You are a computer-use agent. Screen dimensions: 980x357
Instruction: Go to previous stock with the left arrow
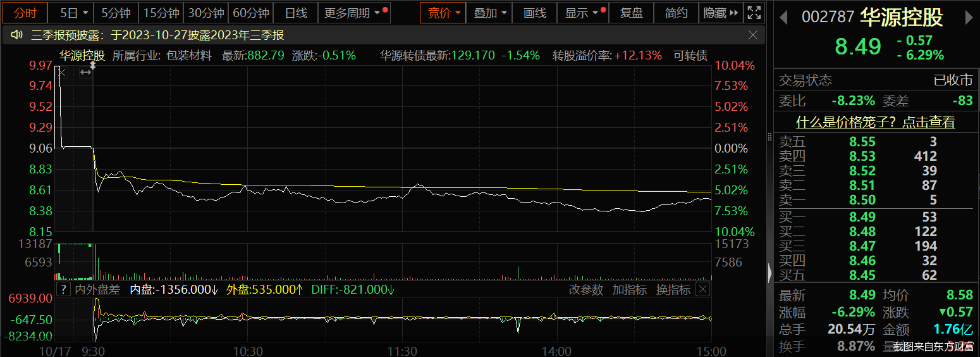point(784,18)
